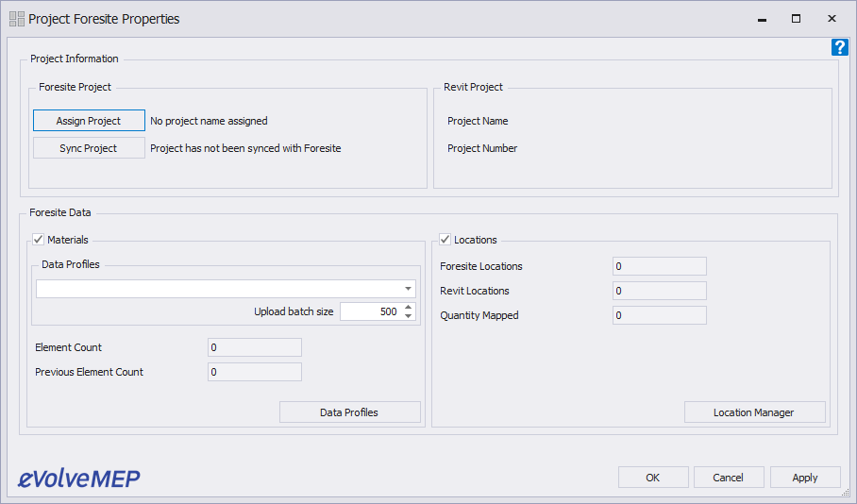Image resolution: width=857 pixels, height=504 pixels.
Task: Open the Location Manager
Action: point(755,412)
